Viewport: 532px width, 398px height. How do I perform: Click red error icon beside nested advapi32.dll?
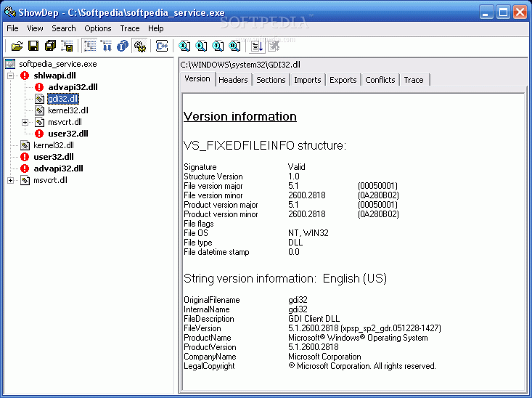39,87
